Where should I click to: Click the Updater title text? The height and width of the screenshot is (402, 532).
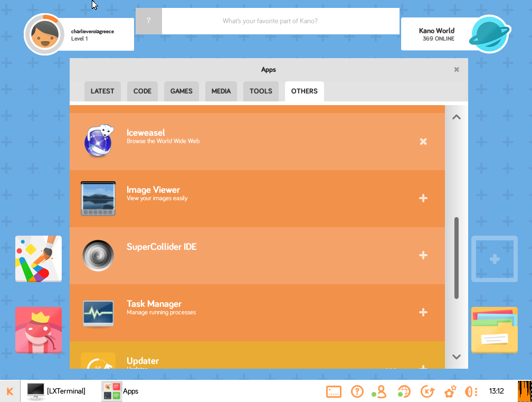(x=142, y=361)
